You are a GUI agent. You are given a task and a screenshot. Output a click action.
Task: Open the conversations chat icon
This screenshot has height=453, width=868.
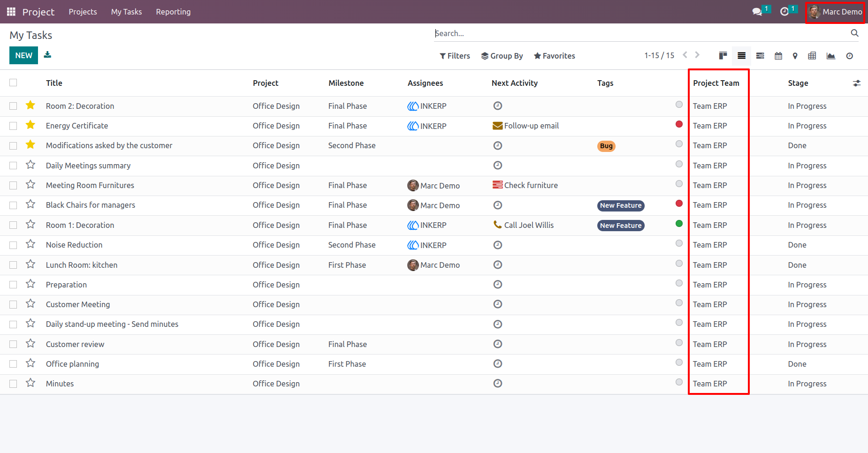pos(757,12)
